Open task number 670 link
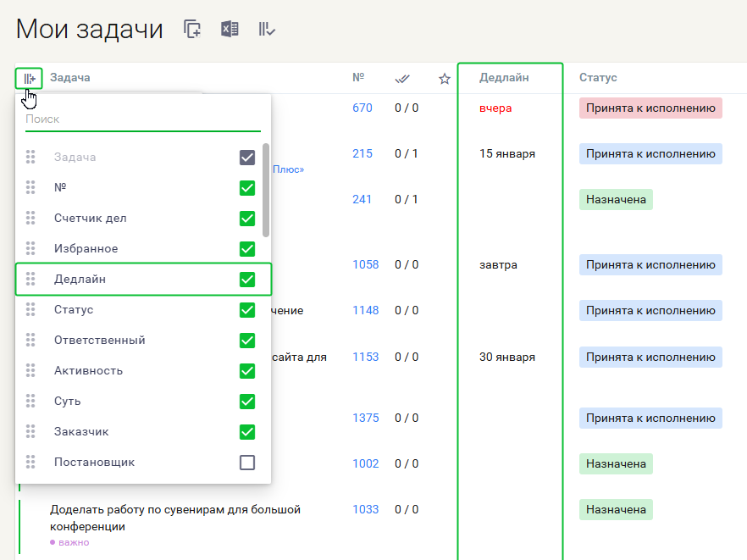Screen dimensions: 747x560 [x=362, y=108]
